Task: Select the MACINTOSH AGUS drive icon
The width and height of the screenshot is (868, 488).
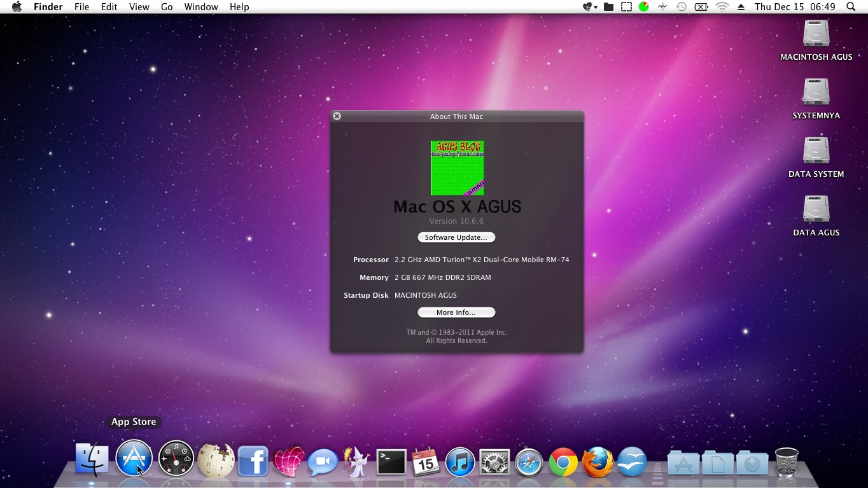Action: tap(816, 34)
